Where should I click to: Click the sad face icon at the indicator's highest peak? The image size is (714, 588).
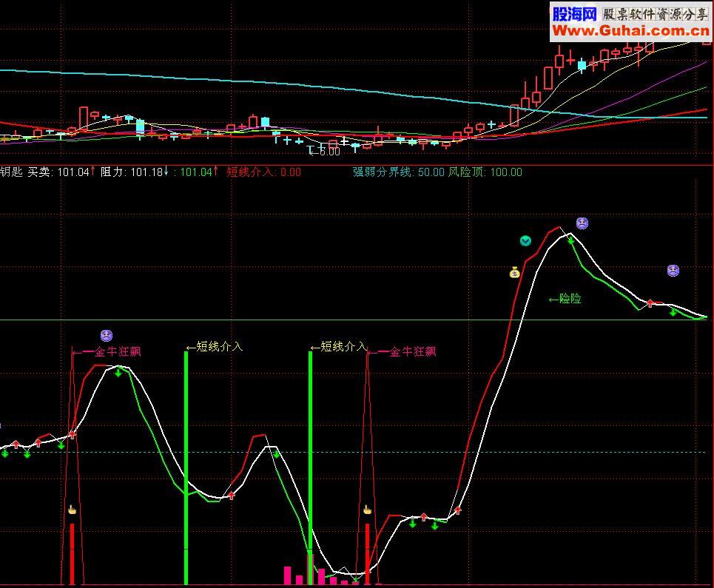point(582,223)
